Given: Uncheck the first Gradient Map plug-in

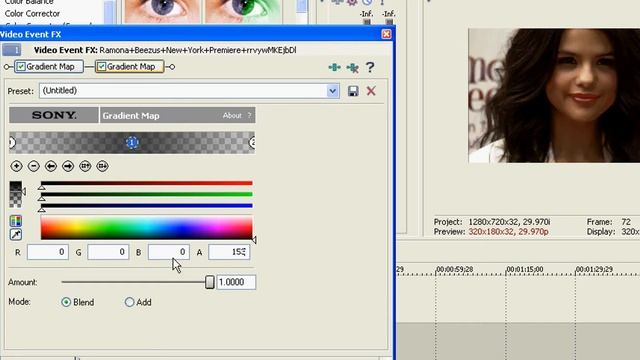Looking at the screenshot, I should [x=21, y=67].
